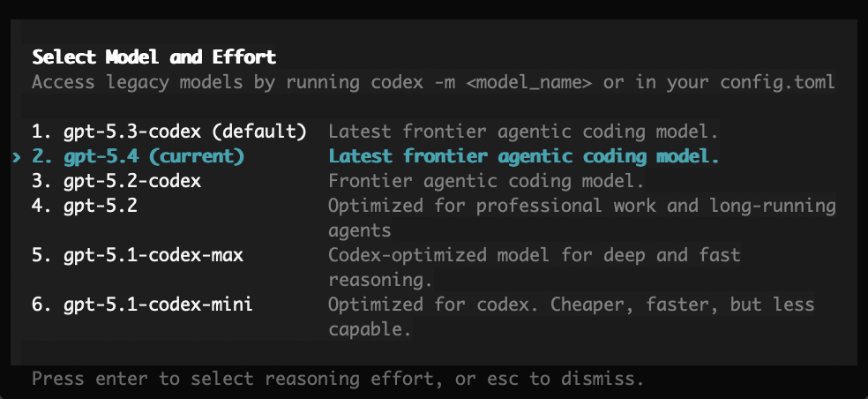The width and height of the screenshot is (868, 399).
Task: Click the 'Optimized for professional work' description
Action: coord(581,206)
